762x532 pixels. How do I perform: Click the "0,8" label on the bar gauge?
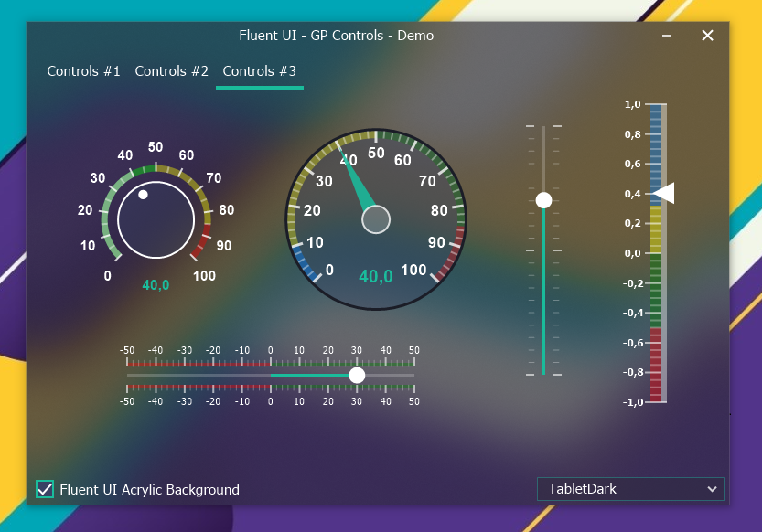633,134
